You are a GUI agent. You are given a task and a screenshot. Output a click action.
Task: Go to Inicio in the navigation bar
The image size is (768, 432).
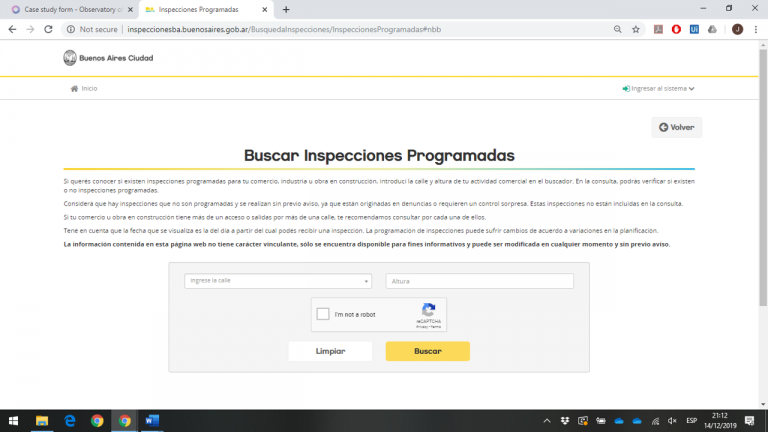click(84, 88)
